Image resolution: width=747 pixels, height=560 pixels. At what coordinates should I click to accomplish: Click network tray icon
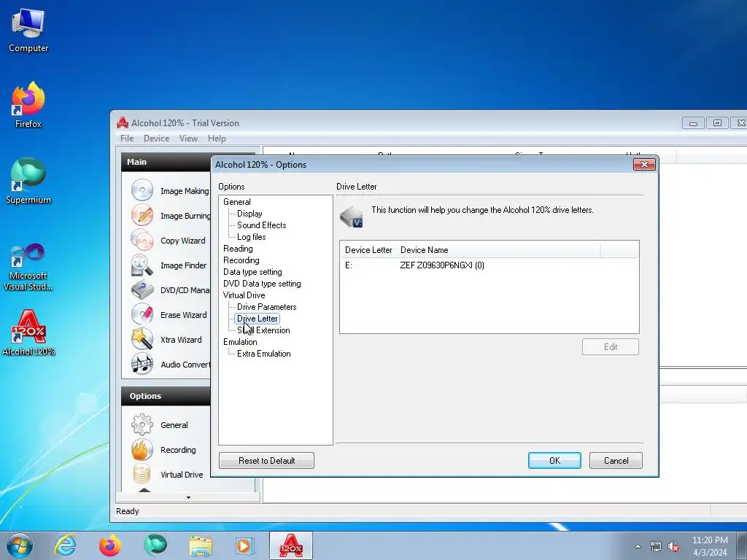coord(656,546)
